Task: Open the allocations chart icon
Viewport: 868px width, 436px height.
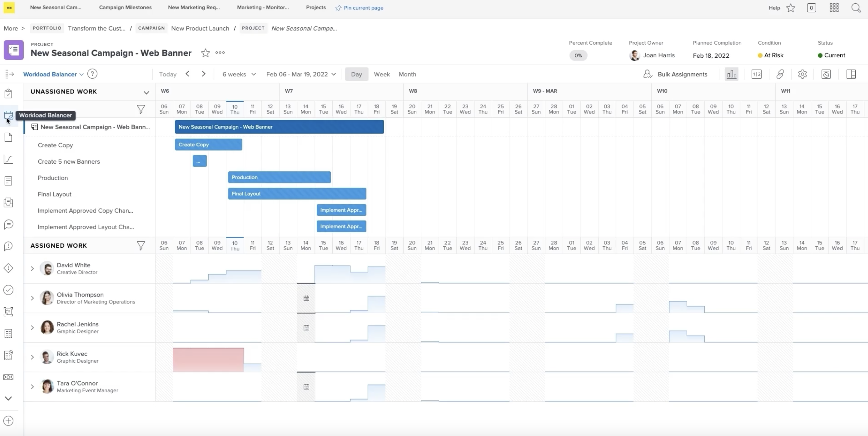Action: point(731,74)
